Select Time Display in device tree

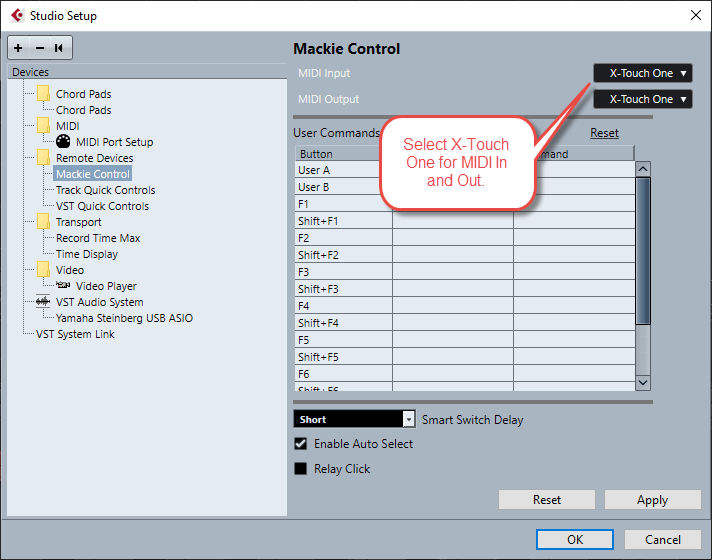pos(87,254)
